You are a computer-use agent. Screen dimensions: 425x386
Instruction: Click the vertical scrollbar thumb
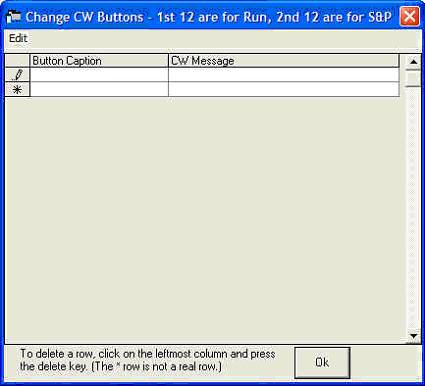(413, 78)
